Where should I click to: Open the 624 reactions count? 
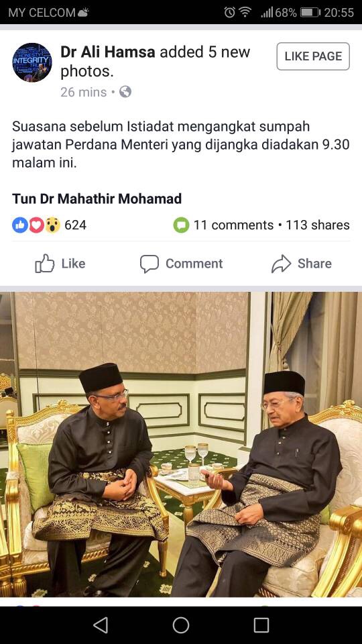coord(76,225)
